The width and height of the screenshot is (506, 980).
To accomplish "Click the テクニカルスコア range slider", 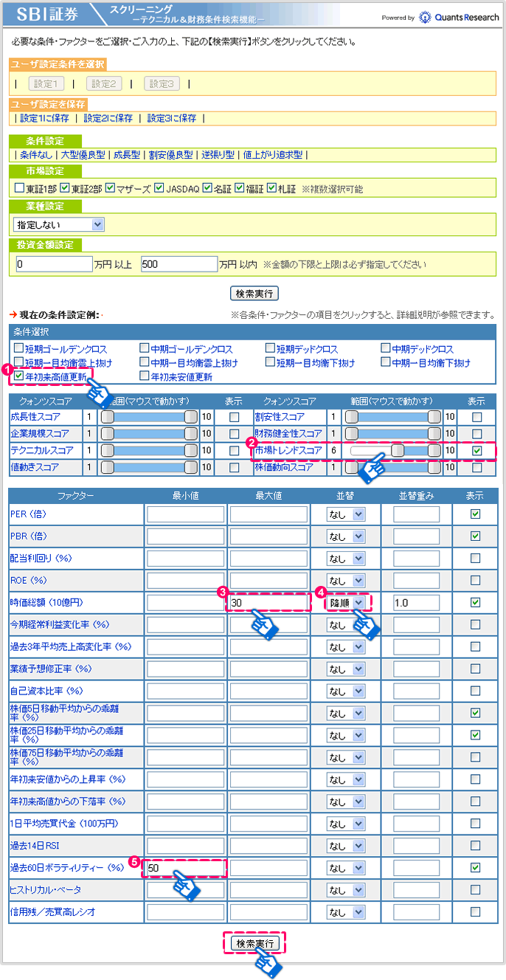I will click(x=148, y=450).
